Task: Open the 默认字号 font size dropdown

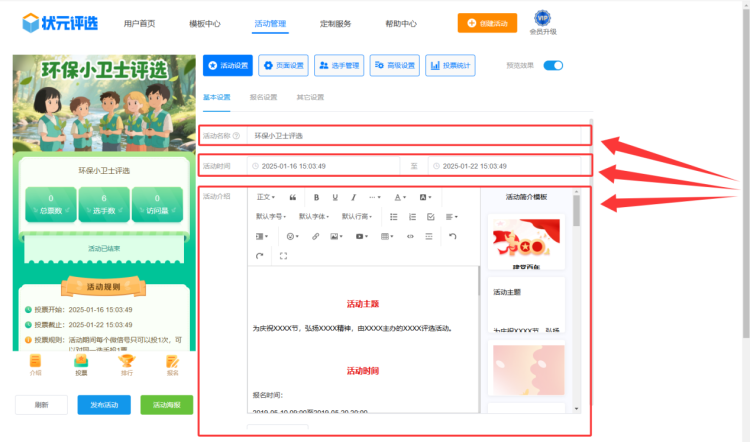Action: [272, 216]
